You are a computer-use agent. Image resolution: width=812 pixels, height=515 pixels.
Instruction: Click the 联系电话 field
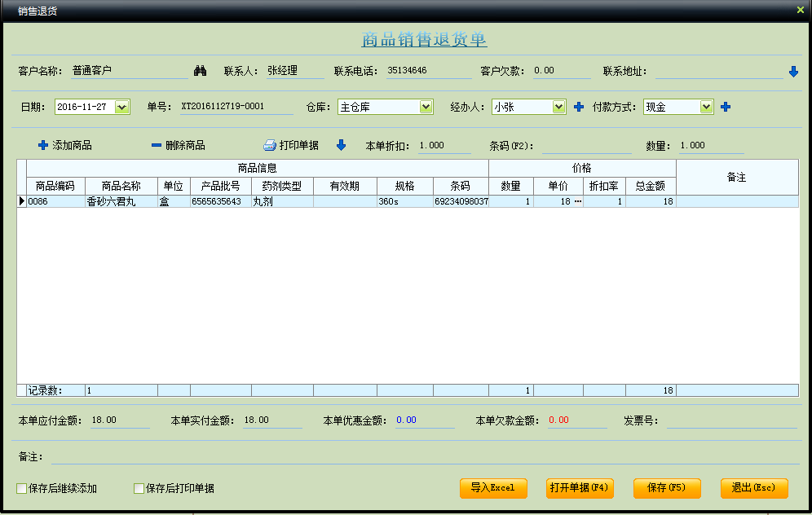click(x=429, y=71)
